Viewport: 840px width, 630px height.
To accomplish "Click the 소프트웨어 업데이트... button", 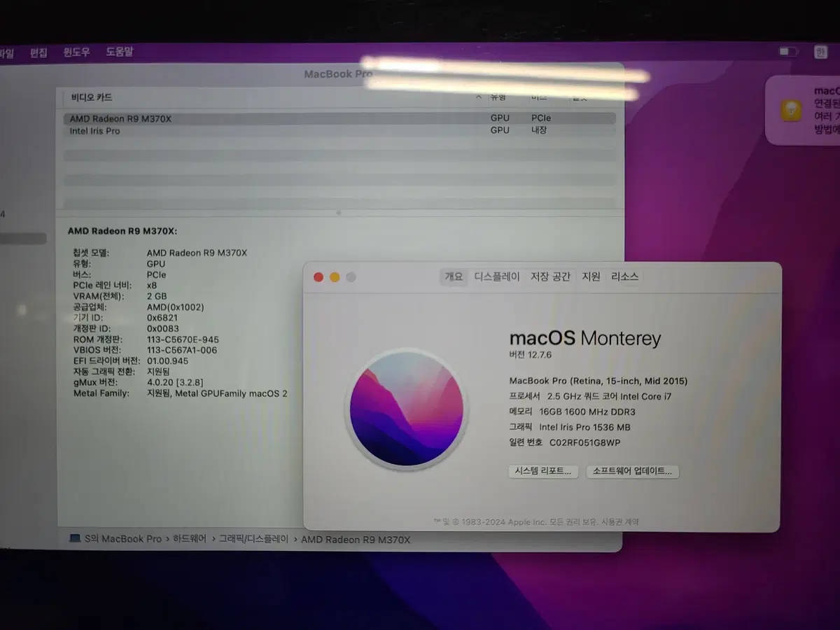I will (x=632, y=472).
